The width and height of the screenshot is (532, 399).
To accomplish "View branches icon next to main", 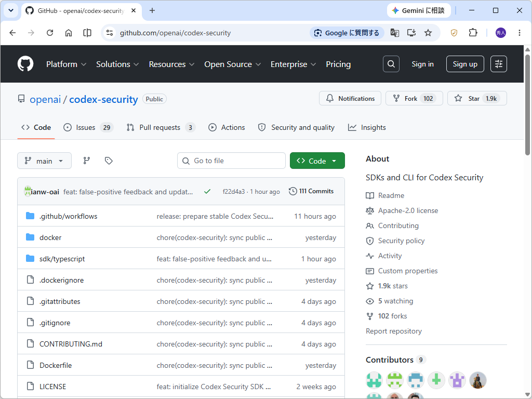I will (87, 161).
